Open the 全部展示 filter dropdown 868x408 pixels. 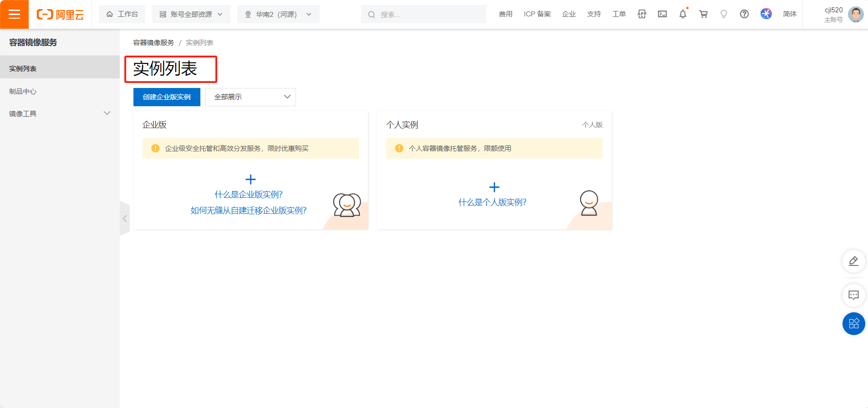click(x=250, y=97)
